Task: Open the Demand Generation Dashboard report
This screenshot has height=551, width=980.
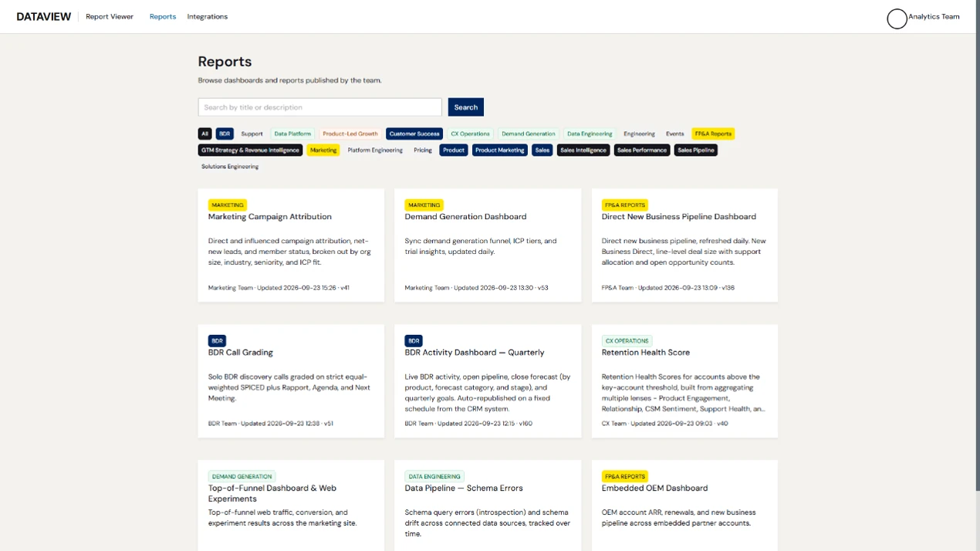Action: [x=465, y=217]
